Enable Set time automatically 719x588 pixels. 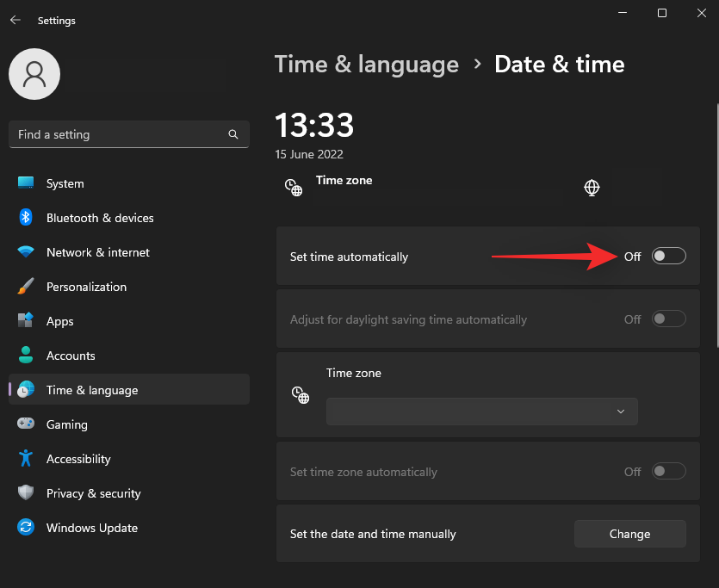click(669, 256)
